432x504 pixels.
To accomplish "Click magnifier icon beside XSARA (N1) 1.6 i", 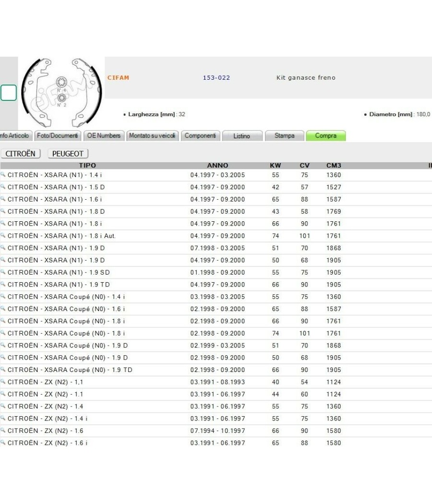I will coord(3,199).
